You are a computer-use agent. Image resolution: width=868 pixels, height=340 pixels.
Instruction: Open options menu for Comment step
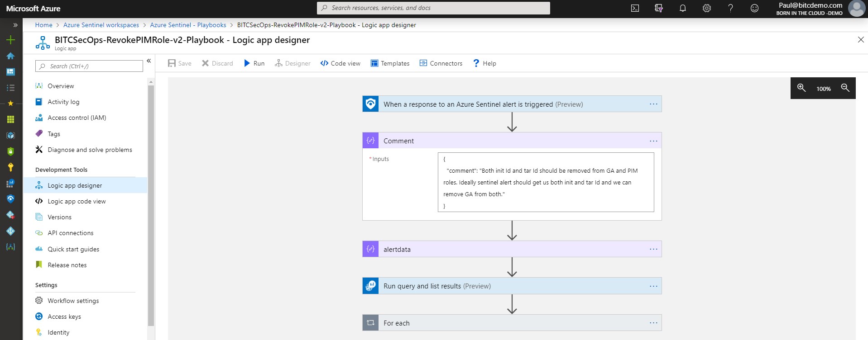653,141
